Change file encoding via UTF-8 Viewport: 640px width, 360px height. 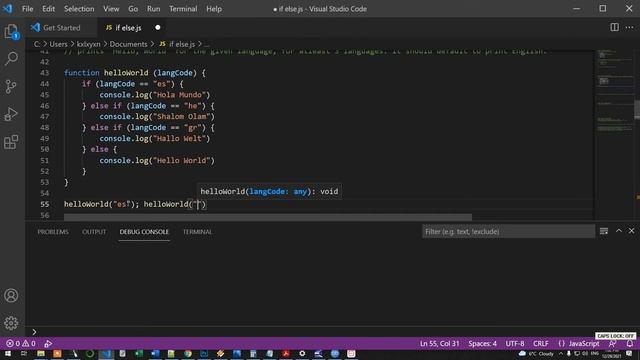pos(515,344)
